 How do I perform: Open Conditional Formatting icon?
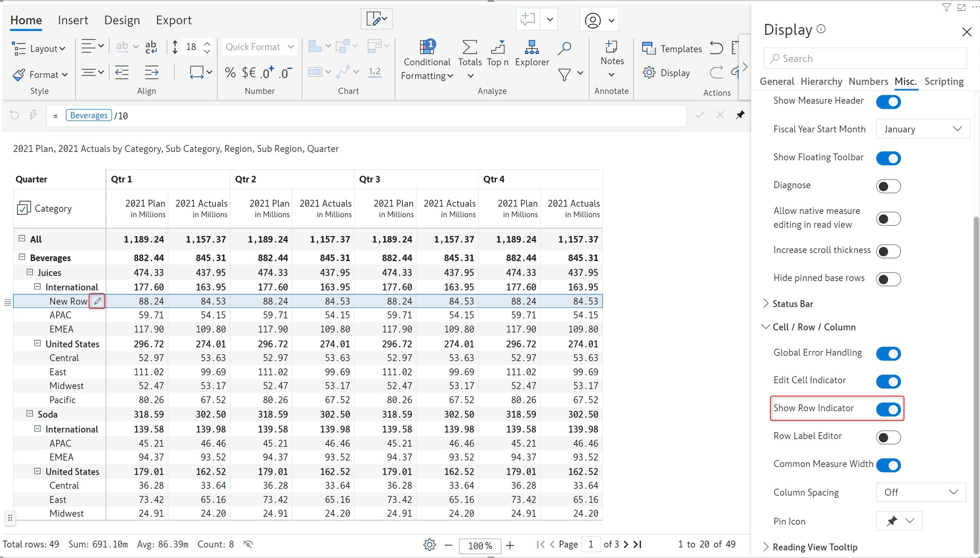427,48
